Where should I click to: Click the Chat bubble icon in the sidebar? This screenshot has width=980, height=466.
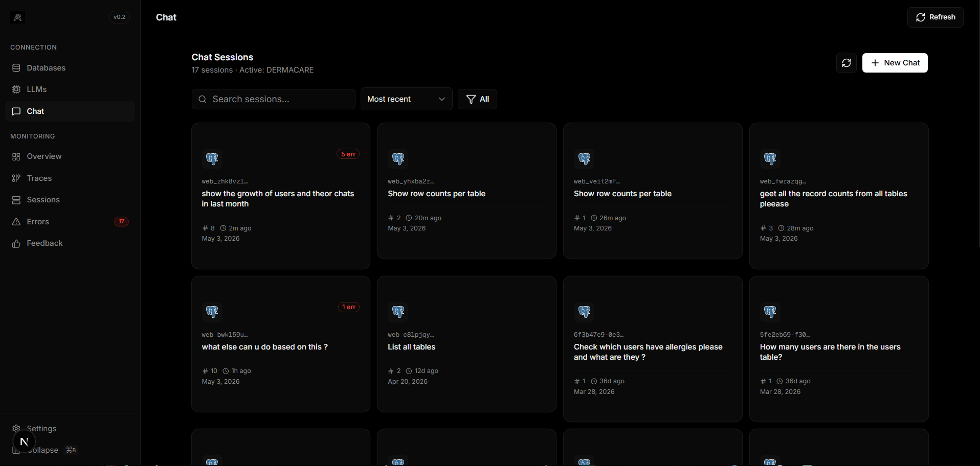(x=16, y=111)
